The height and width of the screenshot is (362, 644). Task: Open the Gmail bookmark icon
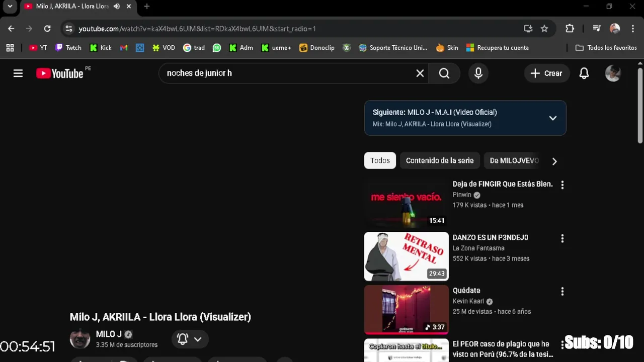pyautogui.click(x=124, y=48)
